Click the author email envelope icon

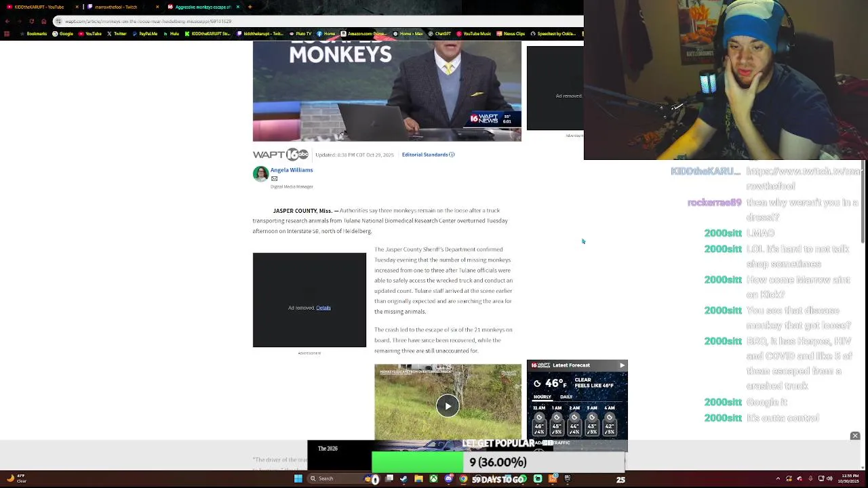[x=274, y=179]
